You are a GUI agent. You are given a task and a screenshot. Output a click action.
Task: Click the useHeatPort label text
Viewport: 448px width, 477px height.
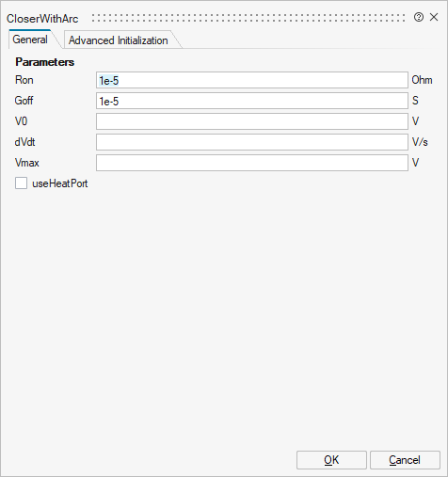click(60, 183)
